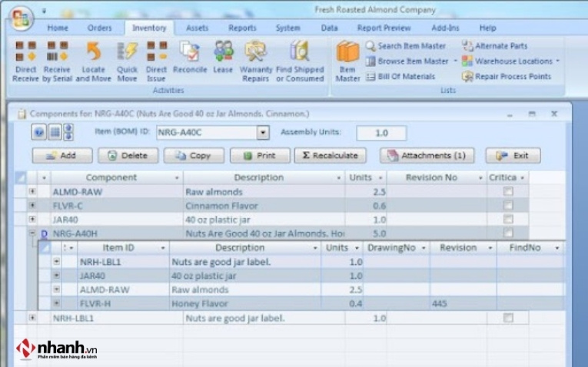The height and width of the screenshot is (367, 588).
Task: Select the Honey Flavor description cell
Action: coord(245,303)
